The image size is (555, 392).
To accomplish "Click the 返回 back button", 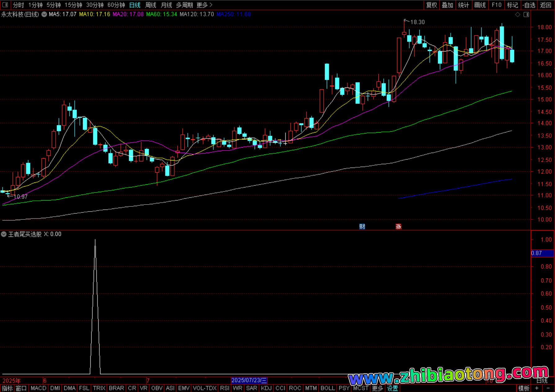I will coord(545,5).
